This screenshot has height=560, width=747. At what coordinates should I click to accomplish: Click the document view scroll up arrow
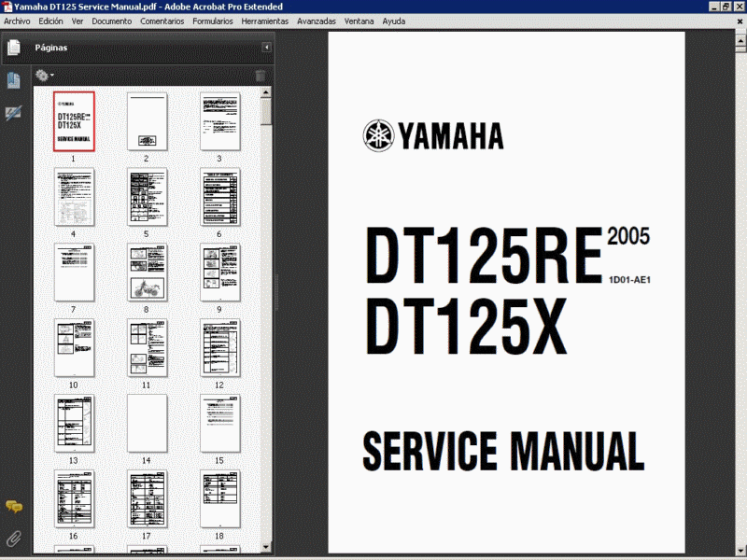(x=740, y=41)
